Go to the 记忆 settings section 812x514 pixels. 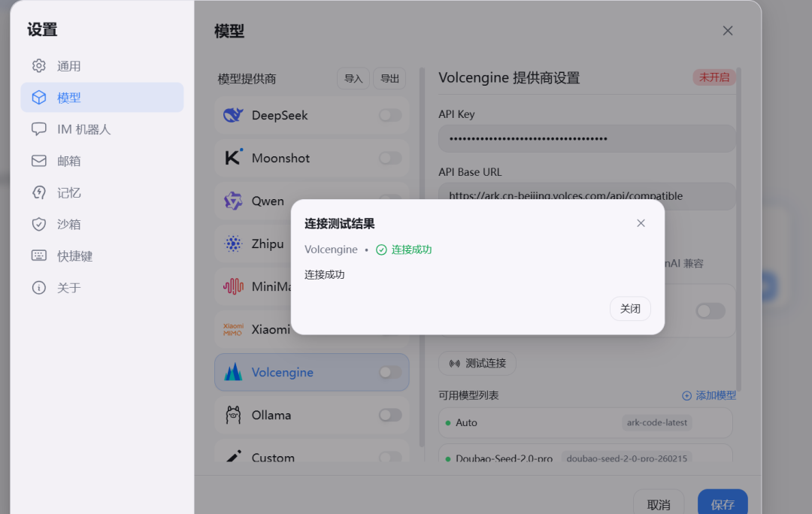tap(68, 192)
